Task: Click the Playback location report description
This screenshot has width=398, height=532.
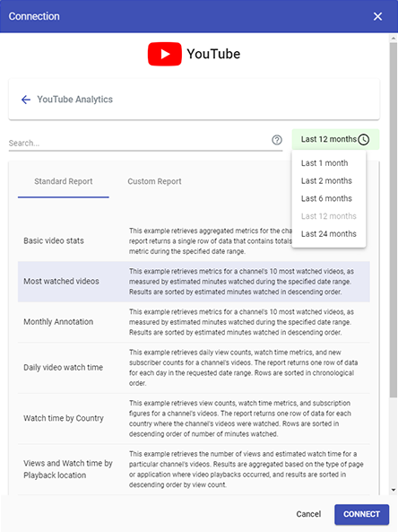Action: [247, 469]
